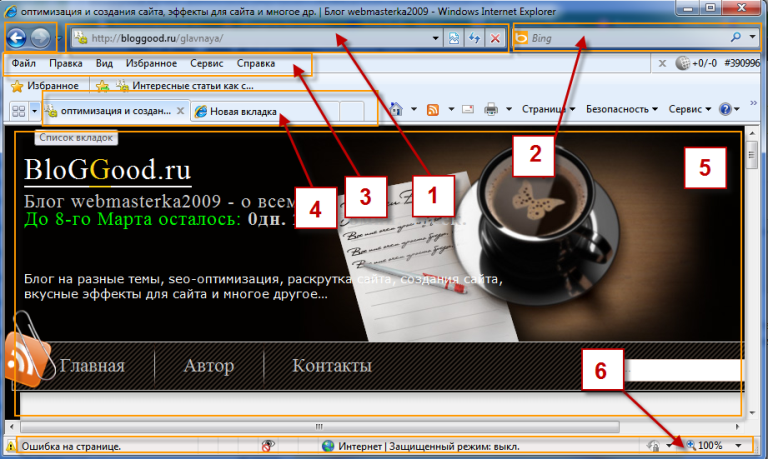This screenshot has width=768, height=459.
Task: Open the tab list dropdown arrow
Action: point(34,111)
